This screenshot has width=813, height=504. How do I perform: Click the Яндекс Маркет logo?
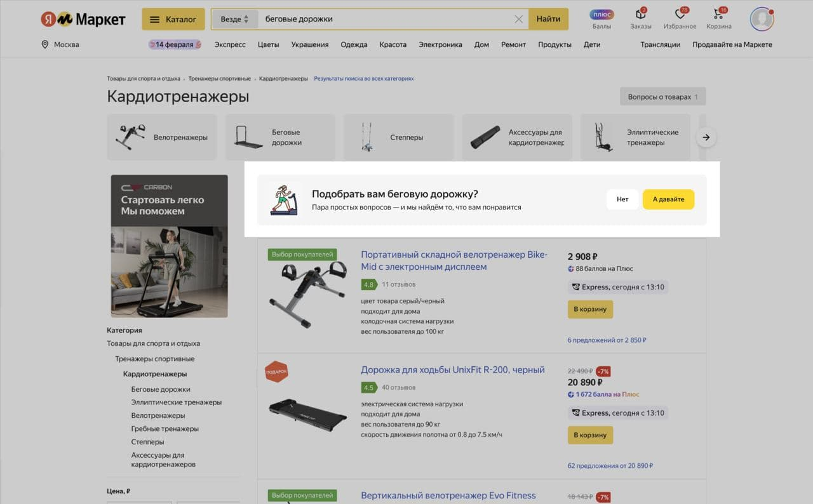coord(83,19)
